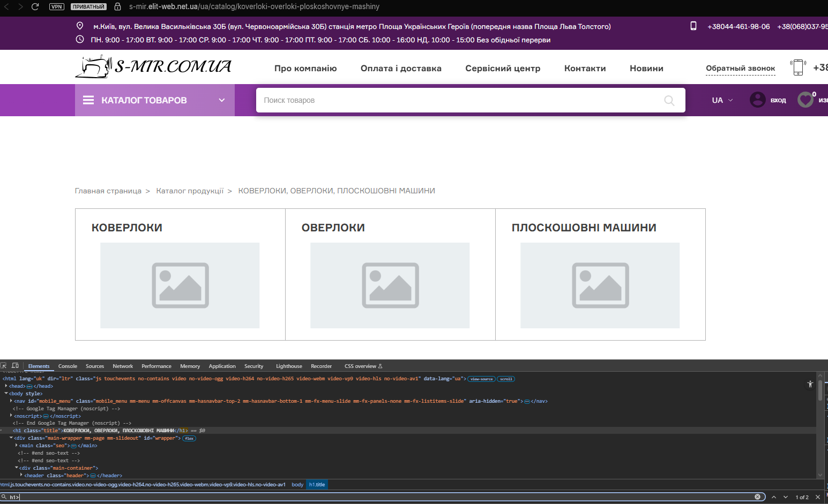This screenshot has width=828, height=504.
Task: Expand catalog with the chevron arrow
Action: pyautogui.click(x=222, y=100)
